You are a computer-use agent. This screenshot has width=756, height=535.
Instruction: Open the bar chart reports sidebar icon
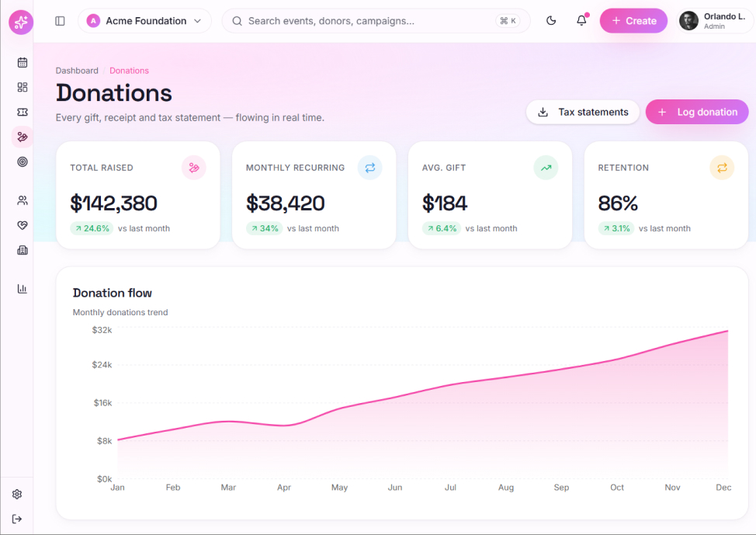pyautogui.click(x=23, y=289)
